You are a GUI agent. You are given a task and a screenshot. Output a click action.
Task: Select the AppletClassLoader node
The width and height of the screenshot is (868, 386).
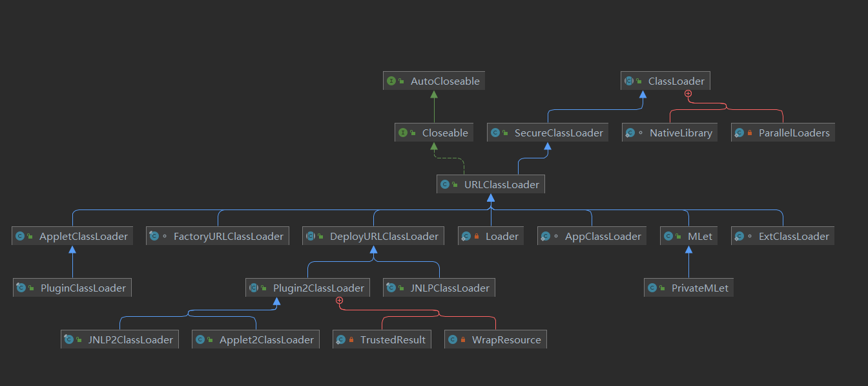click(x=72, y=236)
